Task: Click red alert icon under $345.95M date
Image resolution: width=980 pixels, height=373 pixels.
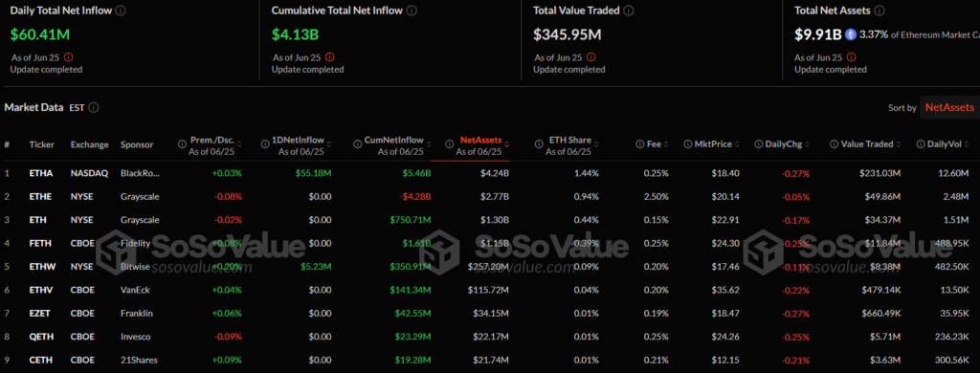Action: 591,56
